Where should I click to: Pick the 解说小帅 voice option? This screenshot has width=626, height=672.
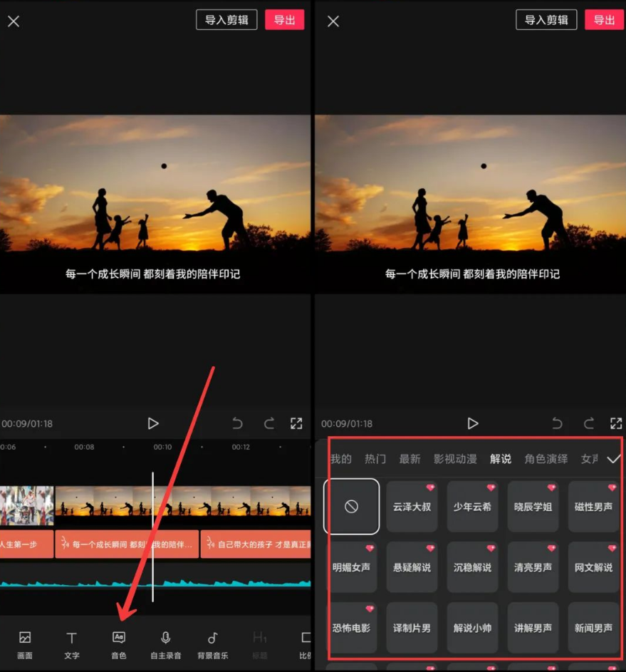pyautogui.click(x=472, y=628)
